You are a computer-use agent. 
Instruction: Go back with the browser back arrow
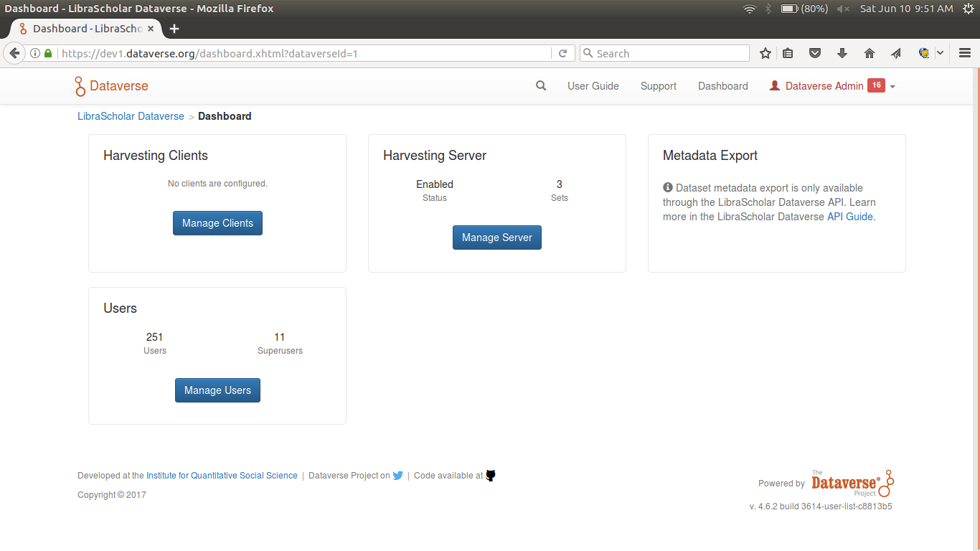[x=14, y=53]
